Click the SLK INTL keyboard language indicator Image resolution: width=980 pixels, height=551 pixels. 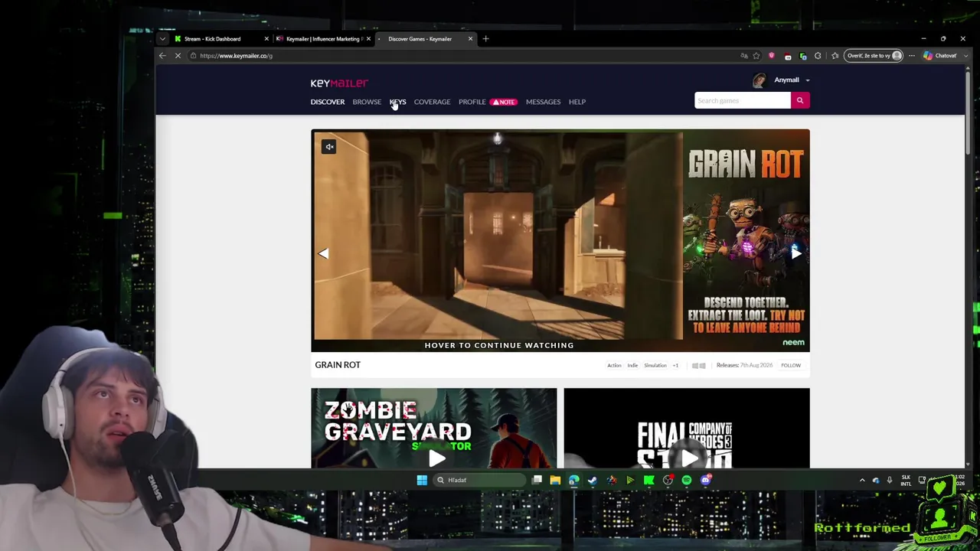coord(906,481)
